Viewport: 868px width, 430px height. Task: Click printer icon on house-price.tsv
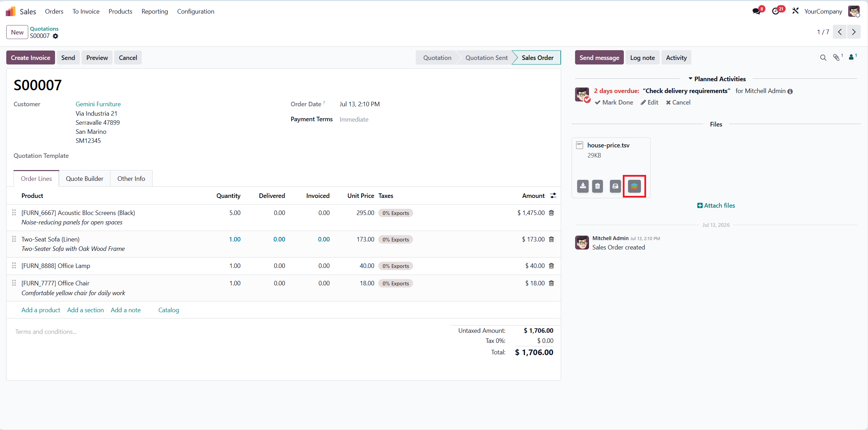pos(615,186)
